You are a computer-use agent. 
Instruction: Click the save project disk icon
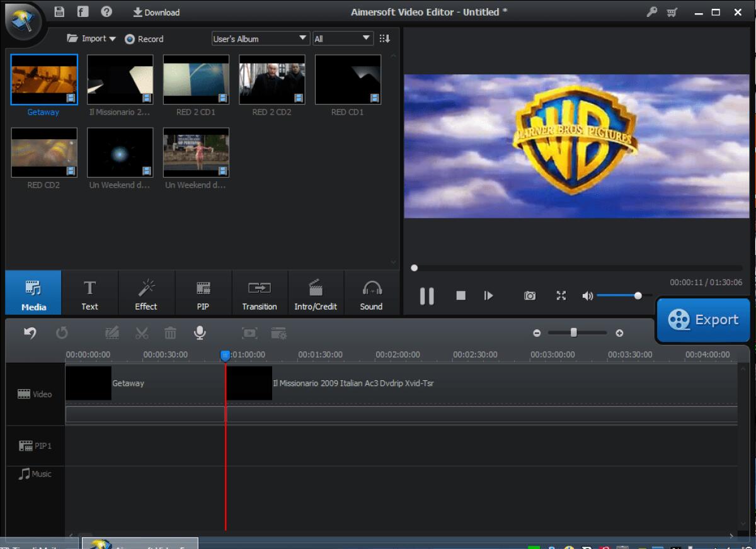(59, 11)
